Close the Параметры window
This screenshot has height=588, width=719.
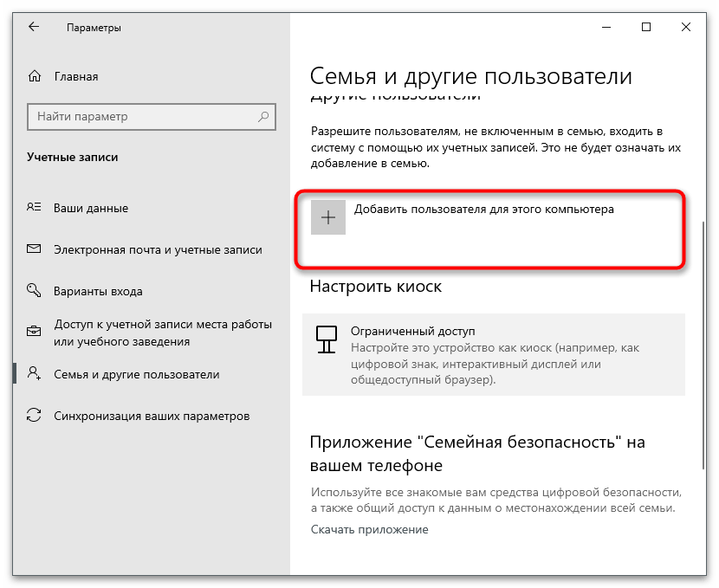click(686, 27)
